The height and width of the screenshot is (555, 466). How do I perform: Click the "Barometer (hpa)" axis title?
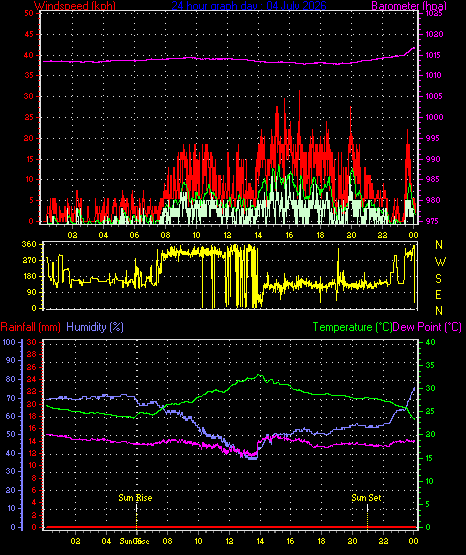pos(409,6)
